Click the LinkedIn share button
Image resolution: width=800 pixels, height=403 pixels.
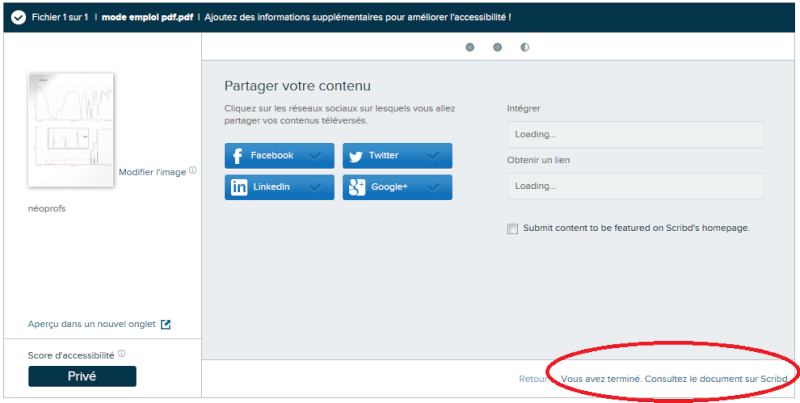[280, 187]
